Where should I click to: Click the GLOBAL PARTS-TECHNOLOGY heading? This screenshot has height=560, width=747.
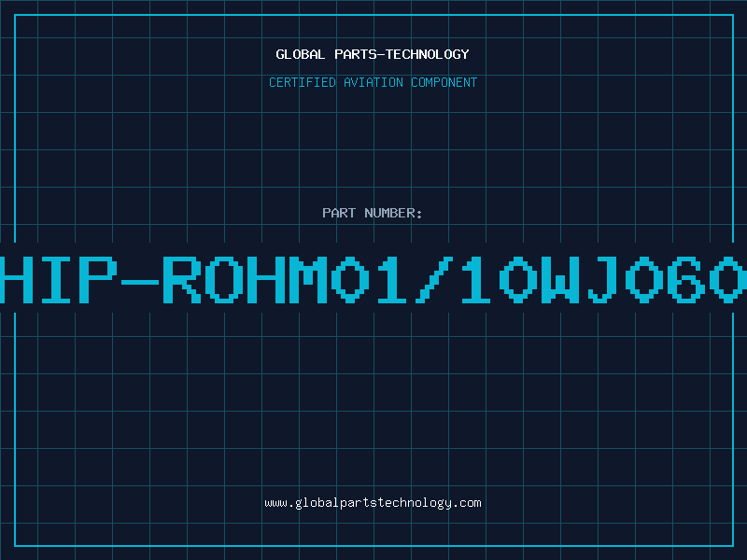[373, 54]
